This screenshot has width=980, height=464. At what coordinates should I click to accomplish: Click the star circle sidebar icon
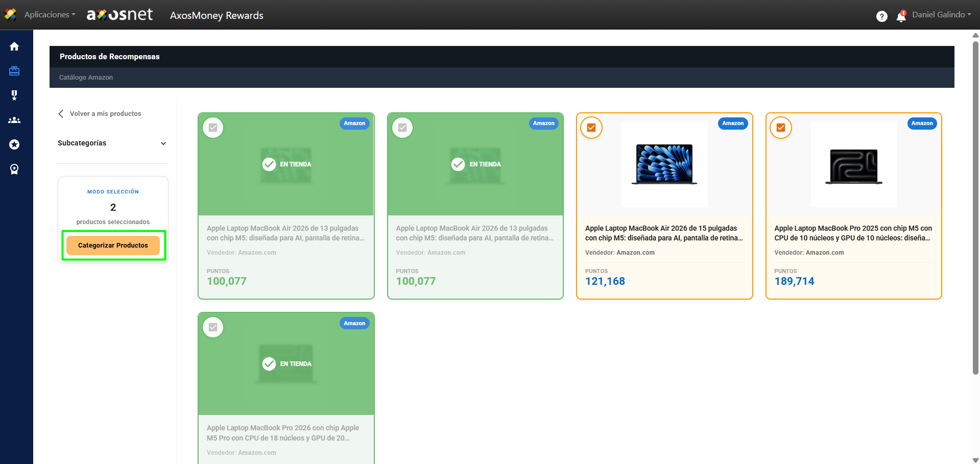[x=14, y=144]
